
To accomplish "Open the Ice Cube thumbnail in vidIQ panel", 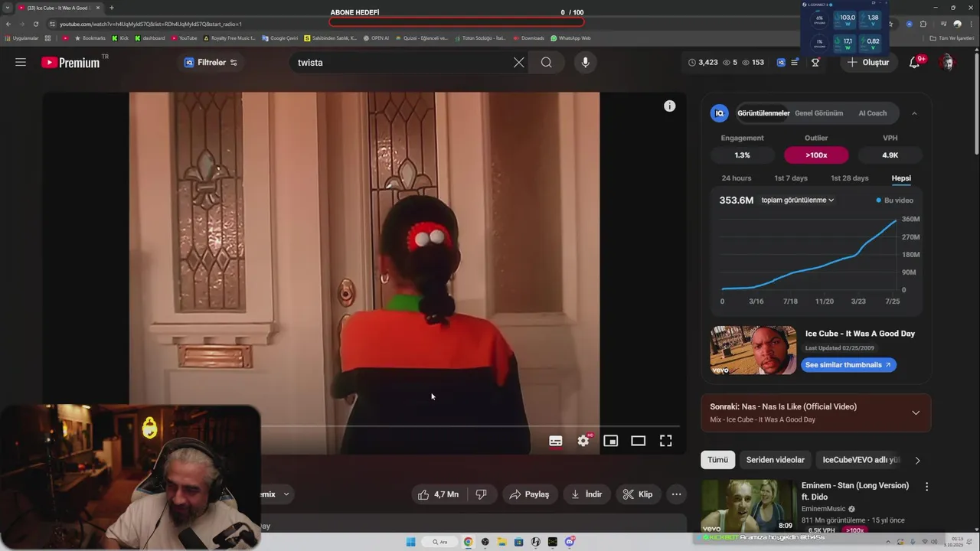I will tap(753, 350).
